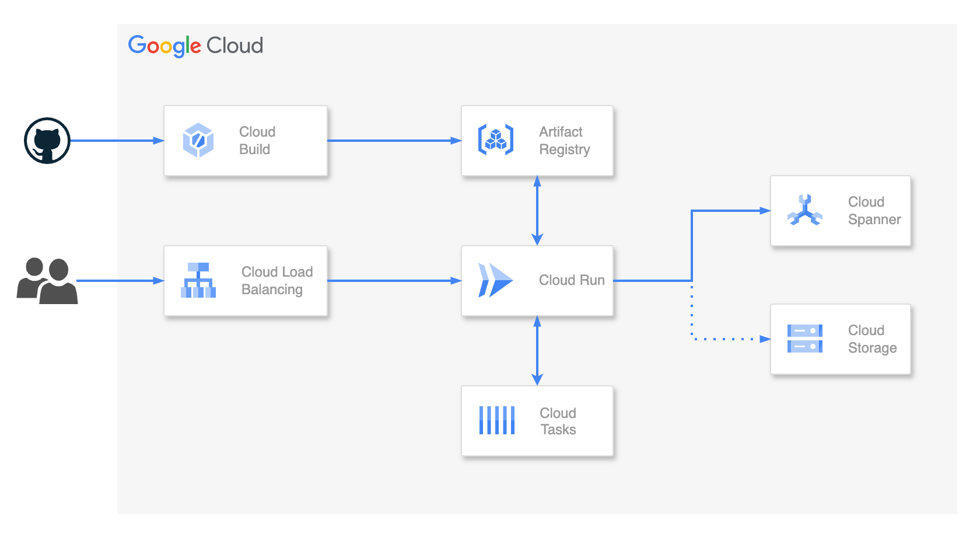Viewport: 980px width, 537px height.
Task: Select the Cloud Storage box
Action: tap(841, 339)
